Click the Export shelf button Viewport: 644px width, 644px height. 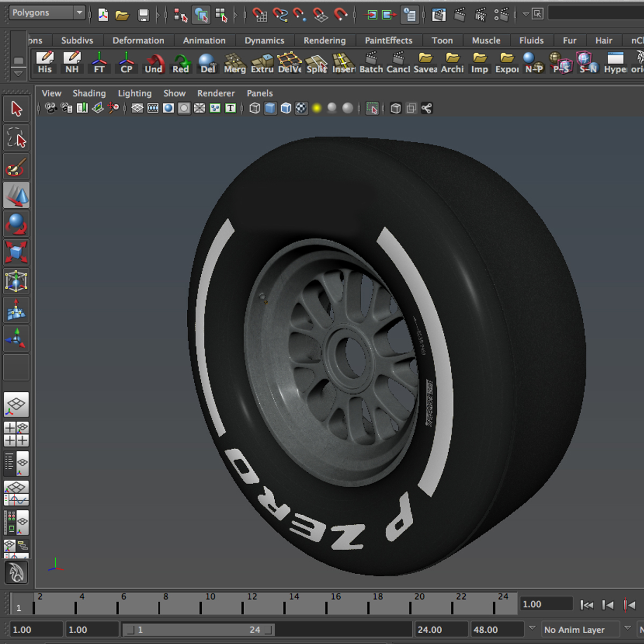click(x=507, y=63)
